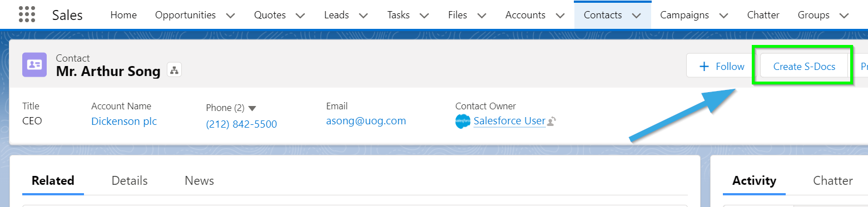Click the asong@uog.com email link
This screenshot has height=207, width=868.
pos(366,120)
